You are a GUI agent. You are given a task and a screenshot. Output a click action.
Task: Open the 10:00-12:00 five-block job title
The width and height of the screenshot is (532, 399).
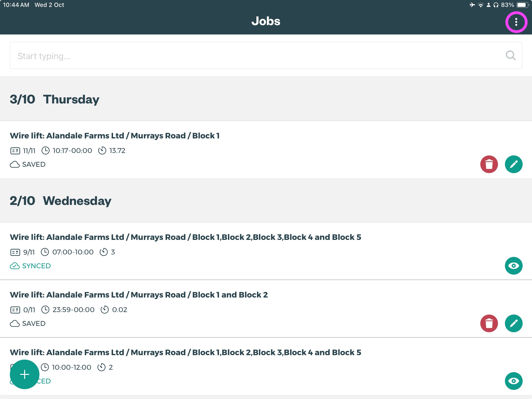[x=185, y=352]
